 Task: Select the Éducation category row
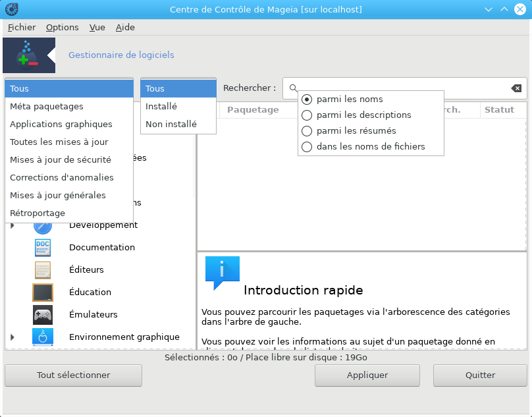(102, 292)
